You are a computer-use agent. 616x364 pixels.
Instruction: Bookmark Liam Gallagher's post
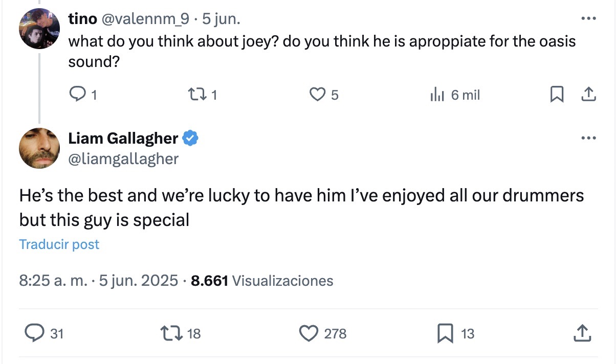click(445, 333)
